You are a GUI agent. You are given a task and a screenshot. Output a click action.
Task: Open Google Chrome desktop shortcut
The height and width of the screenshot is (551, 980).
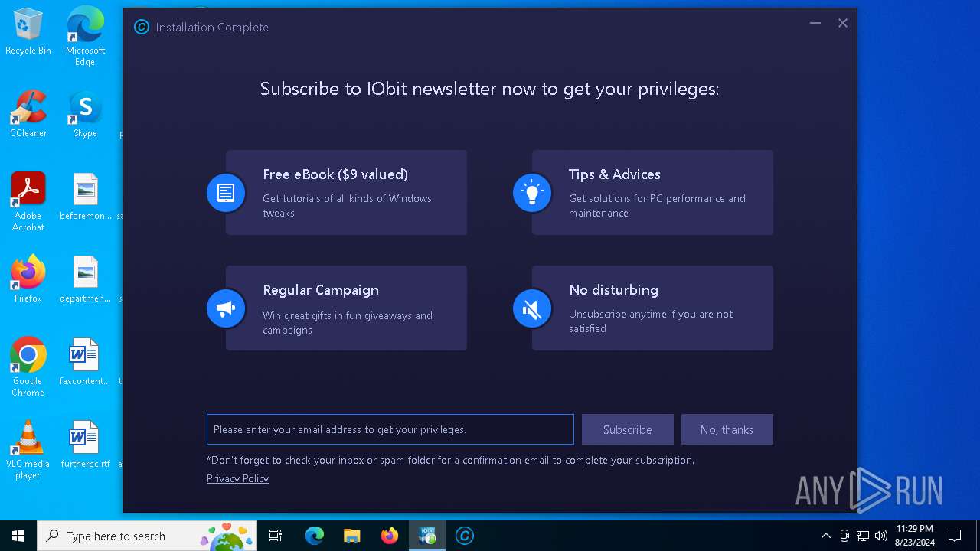click(28, 367)
